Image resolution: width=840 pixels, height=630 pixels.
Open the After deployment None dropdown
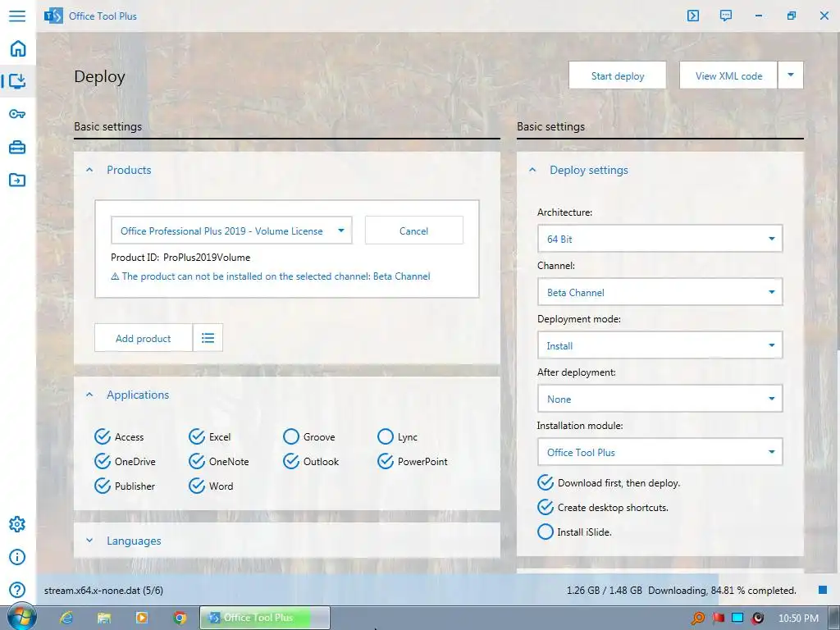tap(660, 399)
